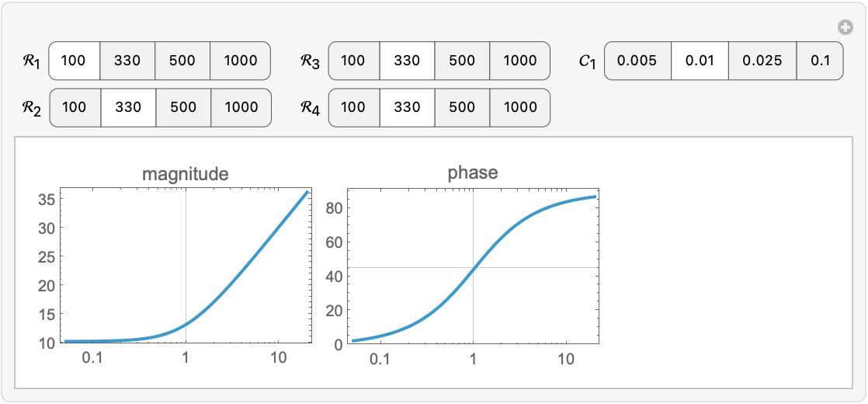The height and width of the screenshot is (404, 868).
Task: Click the phase plot title
Action: coord(473,172)
